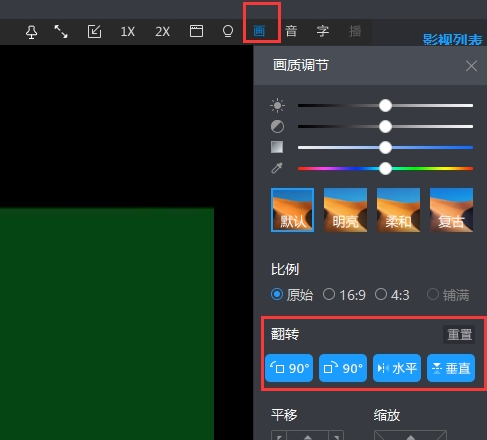Click the 重置 button in the 翻转 section
The height and width of the screenshot is (440, 487).
tap(459, 334)
